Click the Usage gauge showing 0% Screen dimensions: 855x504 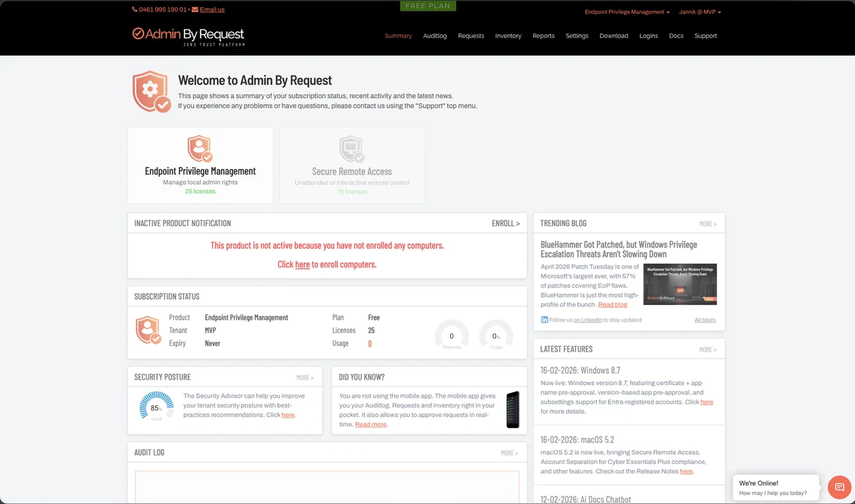[x=496, y=335]
